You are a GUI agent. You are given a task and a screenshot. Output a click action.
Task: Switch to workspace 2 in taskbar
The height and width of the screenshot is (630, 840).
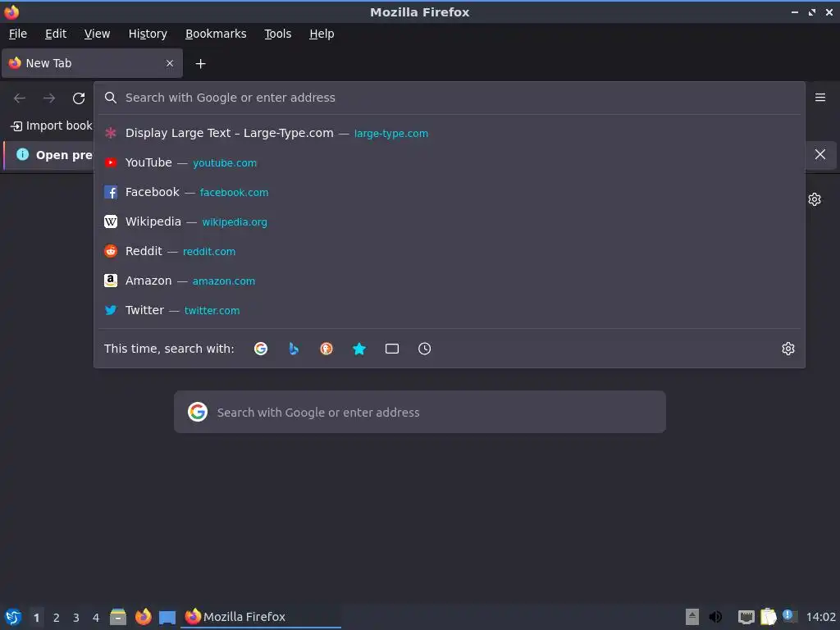click(57, 618)
